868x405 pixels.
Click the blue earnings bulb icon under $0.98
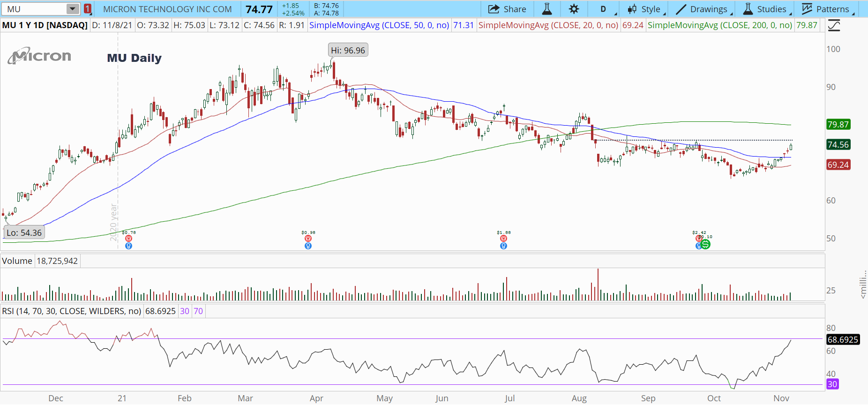click(308, 246)
